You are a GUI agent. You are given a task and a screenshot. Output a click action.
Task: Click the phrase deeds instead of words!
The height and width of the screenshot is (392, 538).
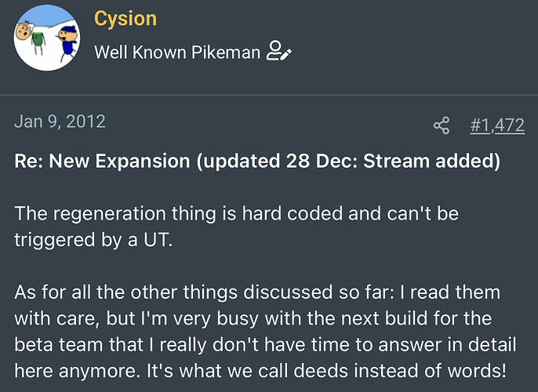(x=400, y=371)
